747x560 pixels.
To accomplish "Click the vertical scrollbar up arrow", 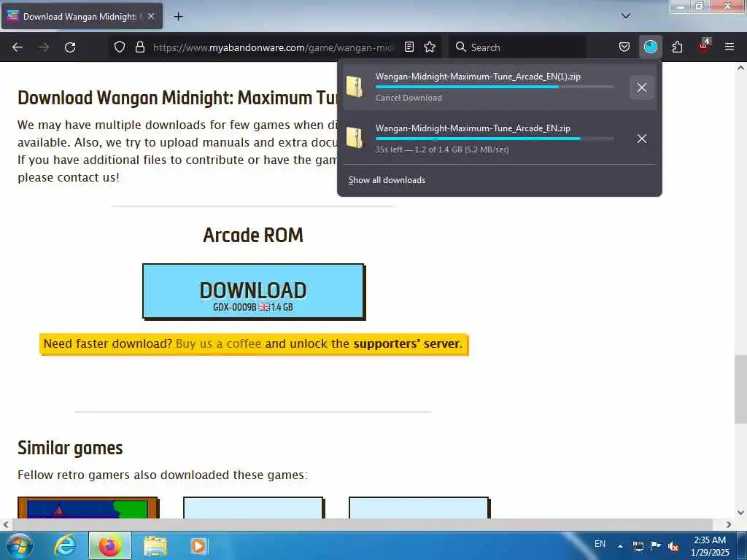I will tap(740, 68).
